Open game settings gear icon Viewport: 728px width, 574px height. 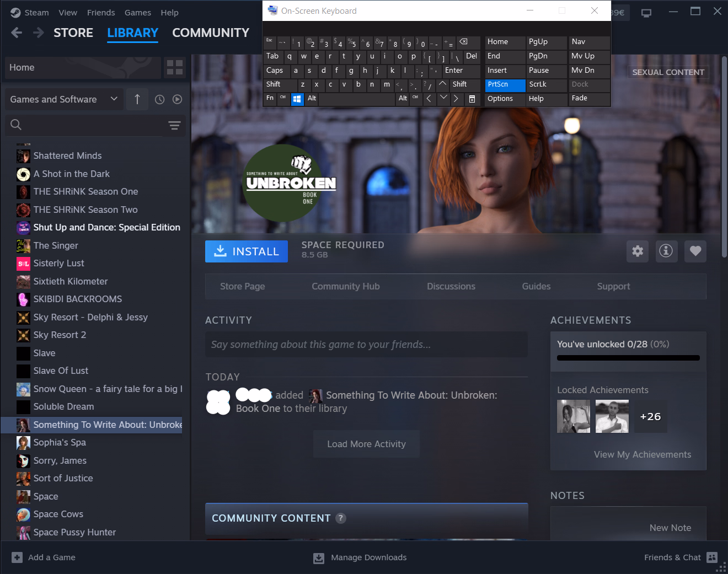tap(638, 251)
